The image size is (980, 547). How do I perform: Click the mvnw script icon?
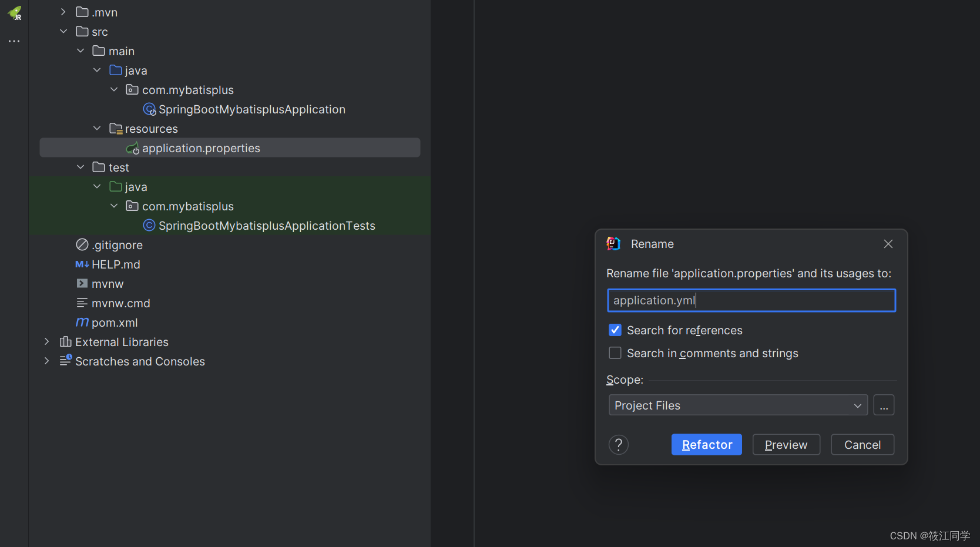click(x=82, y=283)
